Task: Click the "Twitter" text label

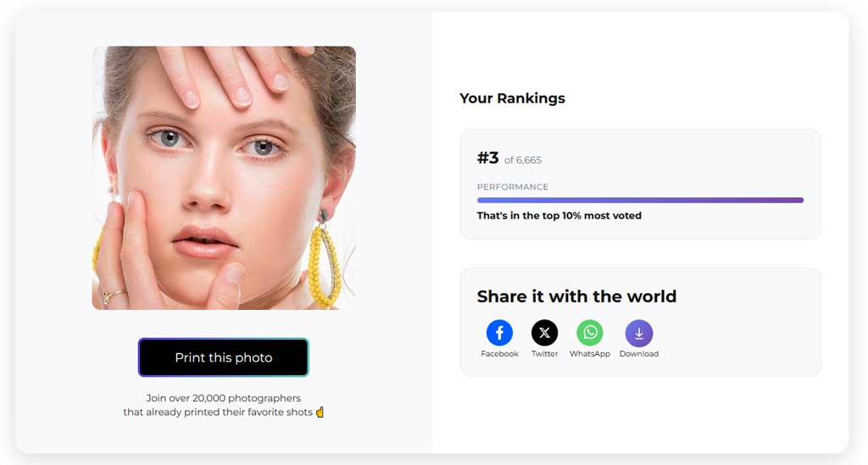Action: click(x=544, y=354)
